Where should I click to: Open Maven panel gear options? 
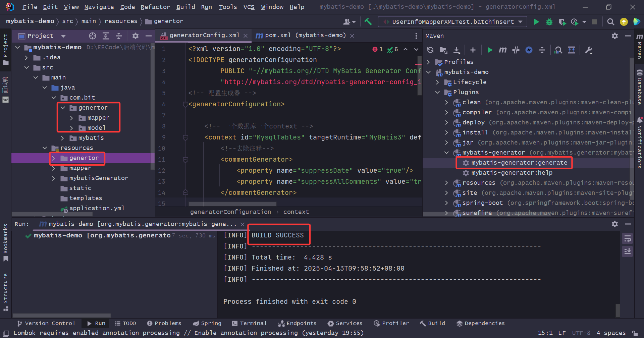point(615,36)
